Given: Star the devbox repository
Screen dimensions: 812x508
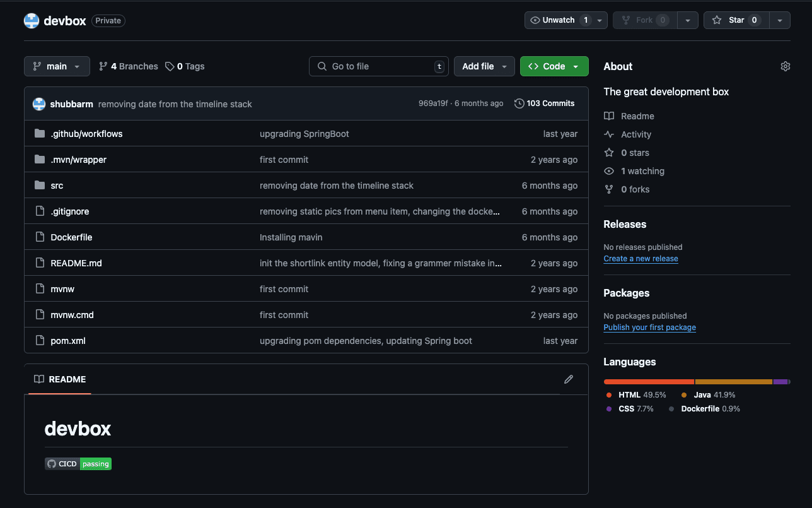Looking at the screenshot, I should (x=736, y=20).
